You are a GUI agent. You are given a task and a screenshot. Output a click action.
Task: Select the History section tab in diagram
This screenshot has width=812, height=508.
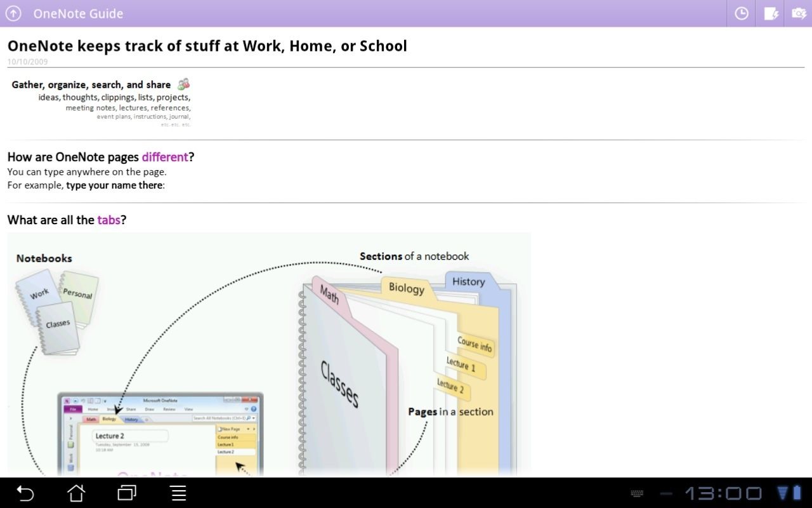coord(468,281)
